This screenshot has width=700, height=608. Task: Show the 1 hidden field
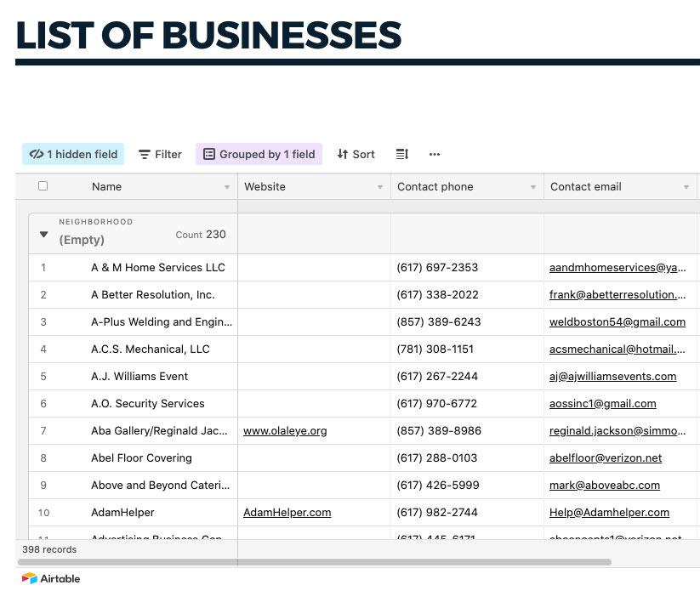pyautogui.click(x=73, y=154)
